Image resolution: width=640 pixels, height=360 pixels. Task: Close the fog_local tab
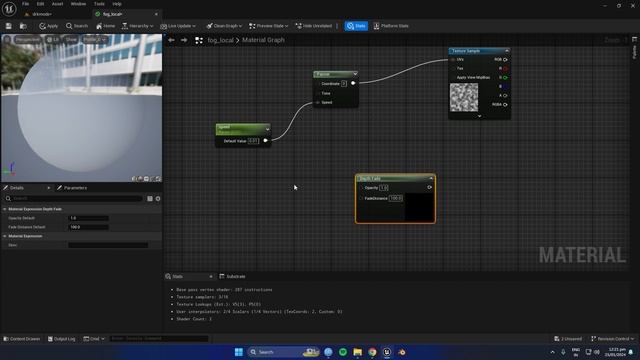[x=156, y=14]
